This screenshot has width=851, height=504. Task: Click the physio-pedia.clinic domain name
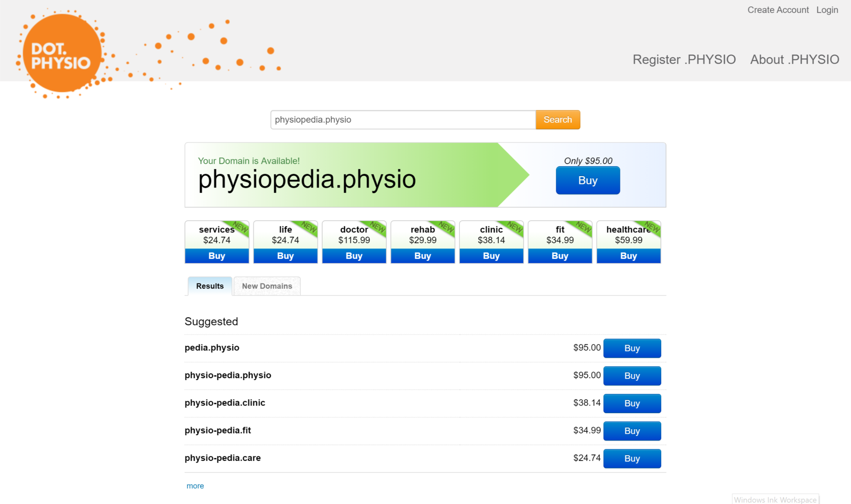tap(225, 403)
